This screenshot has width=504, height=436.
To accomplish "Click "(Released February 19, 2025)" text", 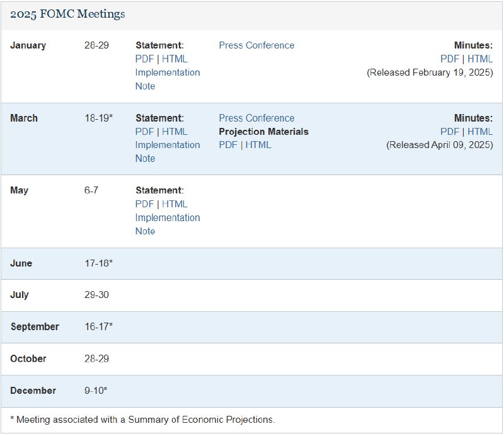I will pyautogui.click(x=430, y=72).
